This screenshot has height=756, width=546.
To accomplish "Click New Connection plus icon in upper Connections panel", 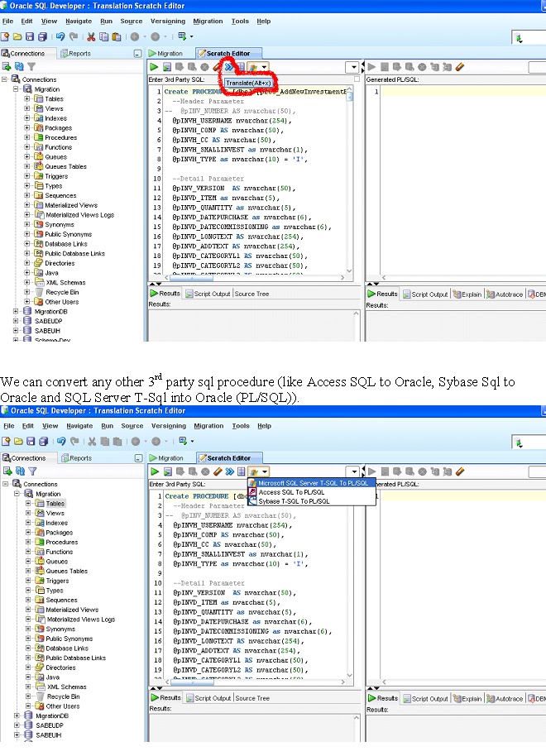I will [7, 66].
